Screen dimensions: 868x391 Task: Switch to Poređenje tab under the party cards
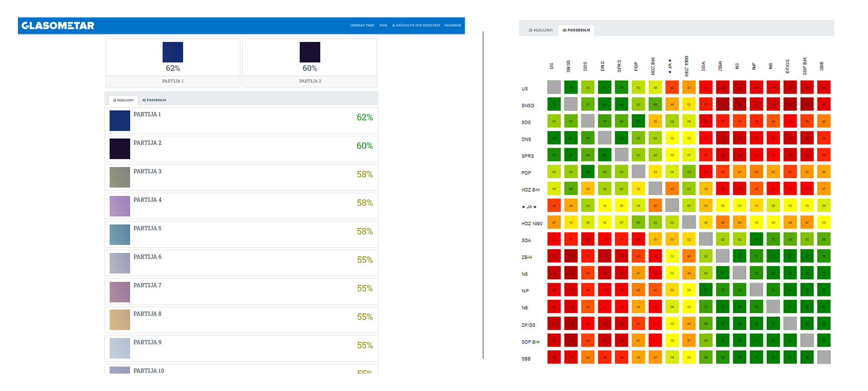(x=155, y=100)
